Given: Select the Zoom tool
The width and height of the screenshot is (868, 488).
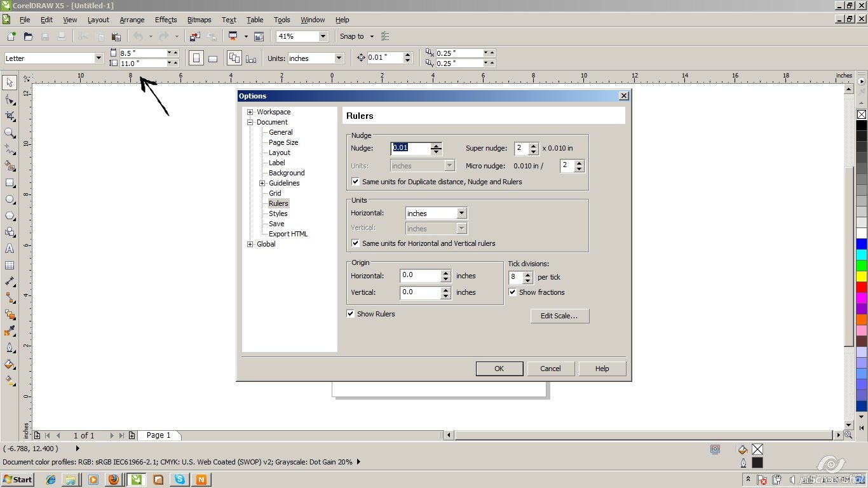Looking at the screenshot, I should tap(9, 132).
